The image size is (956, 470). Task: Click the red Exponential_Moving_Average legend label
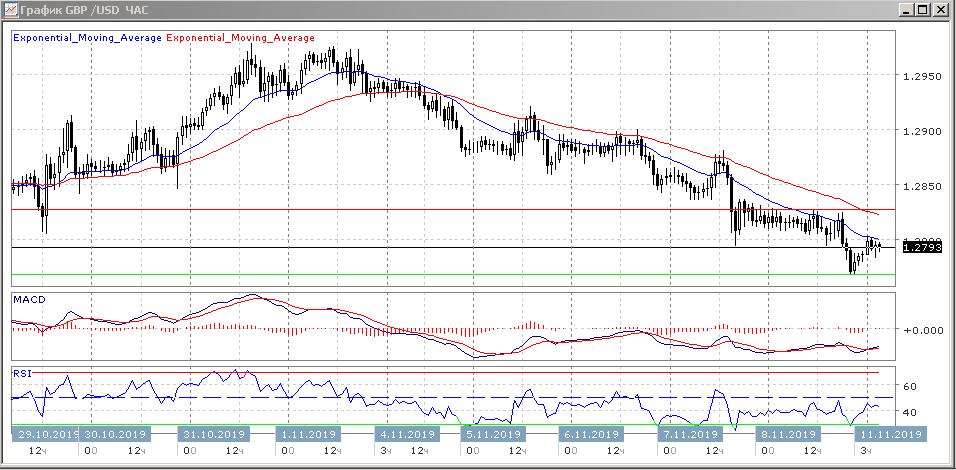point(240,38)
